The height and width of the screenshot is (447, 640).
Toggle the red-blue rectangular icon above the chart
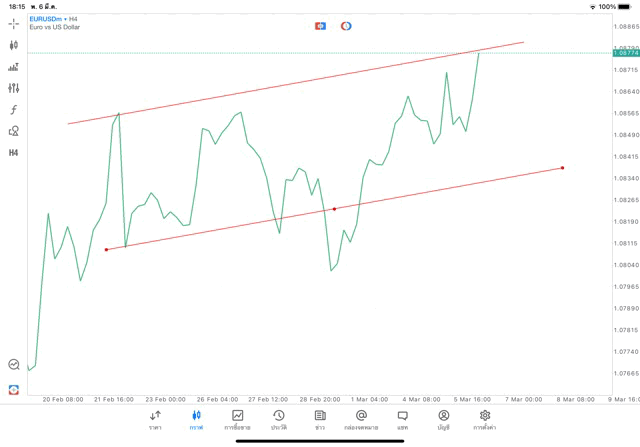pos(320,26)
